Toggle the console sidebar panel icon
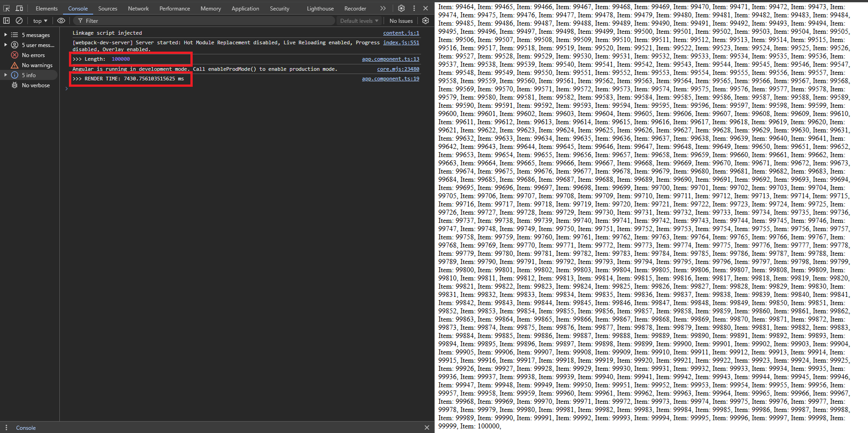 [x=6, y=21]
